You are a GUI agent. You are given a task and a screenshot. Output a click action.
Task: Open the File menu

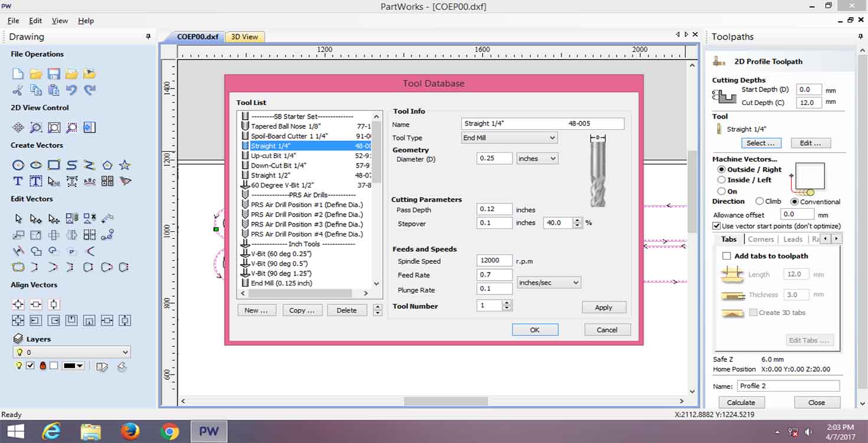click(x=13, y=21)
